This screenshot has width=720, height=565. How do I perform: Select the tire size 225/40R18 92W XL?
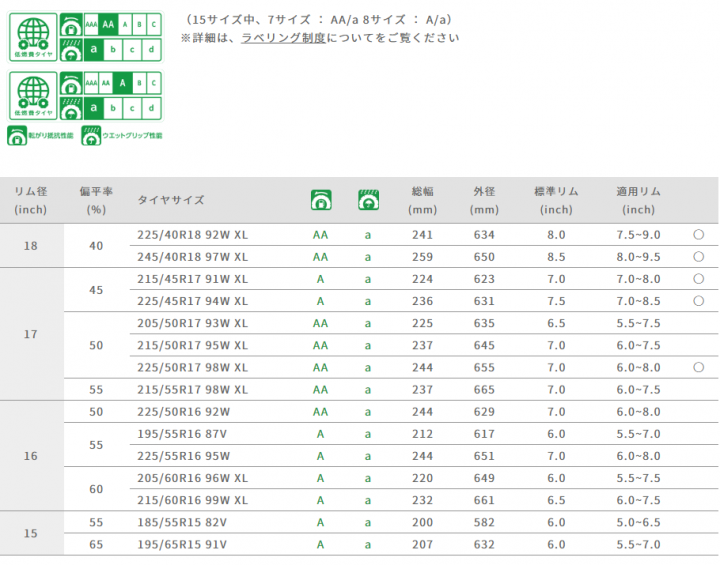point(192,235)
